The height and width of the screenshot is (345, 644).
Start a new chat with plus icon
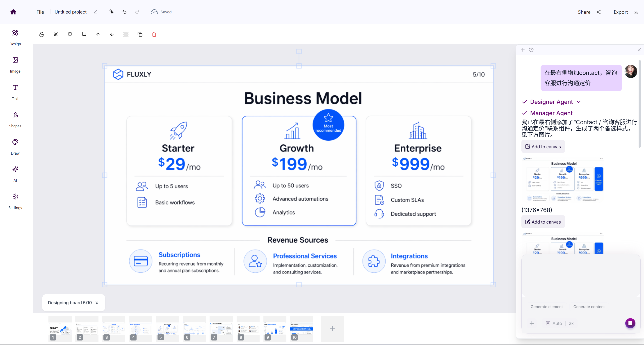pyautogui.click(x=523, y=50)
